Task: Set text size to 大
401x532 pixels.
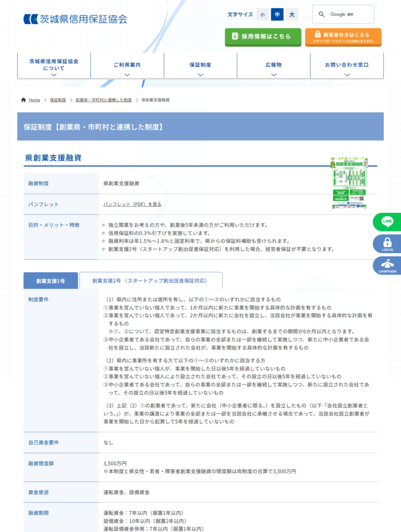Action: (x=292, y=15)
